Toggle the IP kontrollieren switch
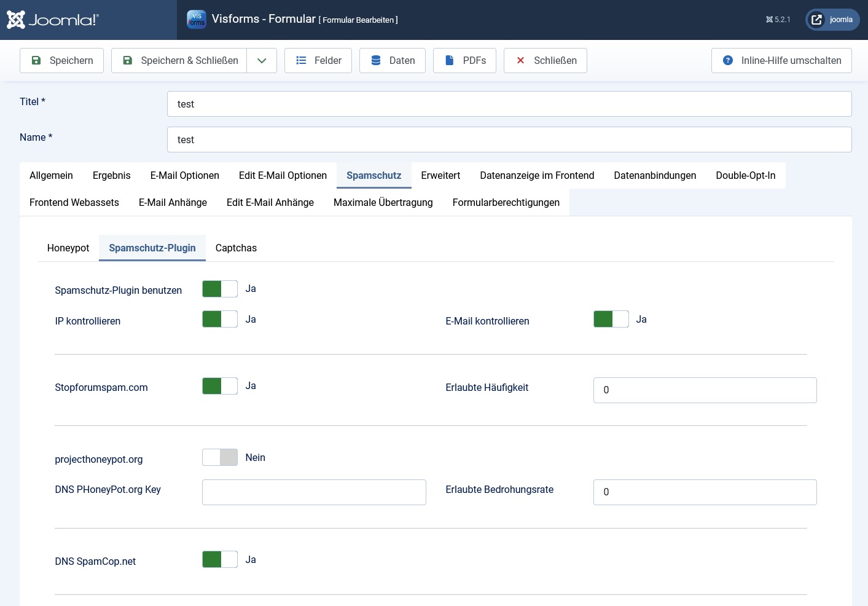This screenshot has height=606, width=868. (220, 319)
